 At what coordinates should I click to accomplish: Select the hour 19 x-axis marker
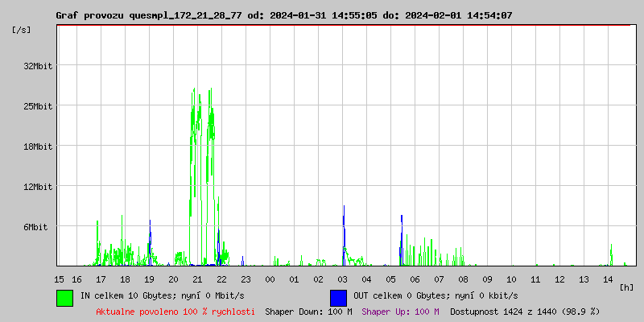149,279
